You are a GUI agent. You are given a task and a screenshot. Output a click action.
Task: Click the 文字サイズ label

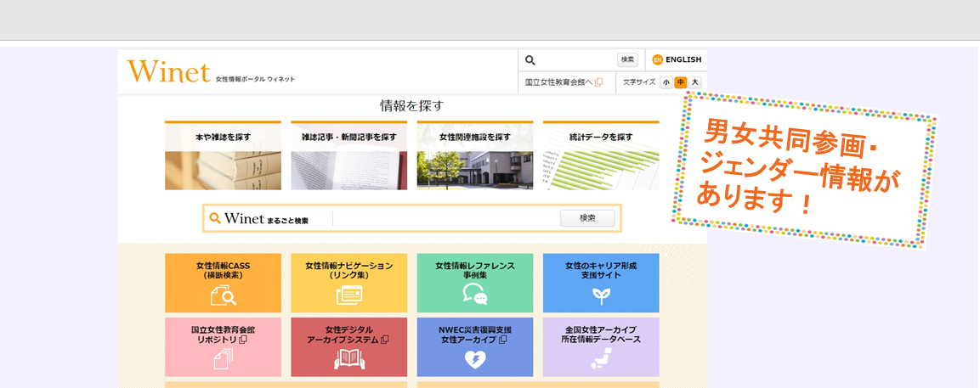pos(639,82)
